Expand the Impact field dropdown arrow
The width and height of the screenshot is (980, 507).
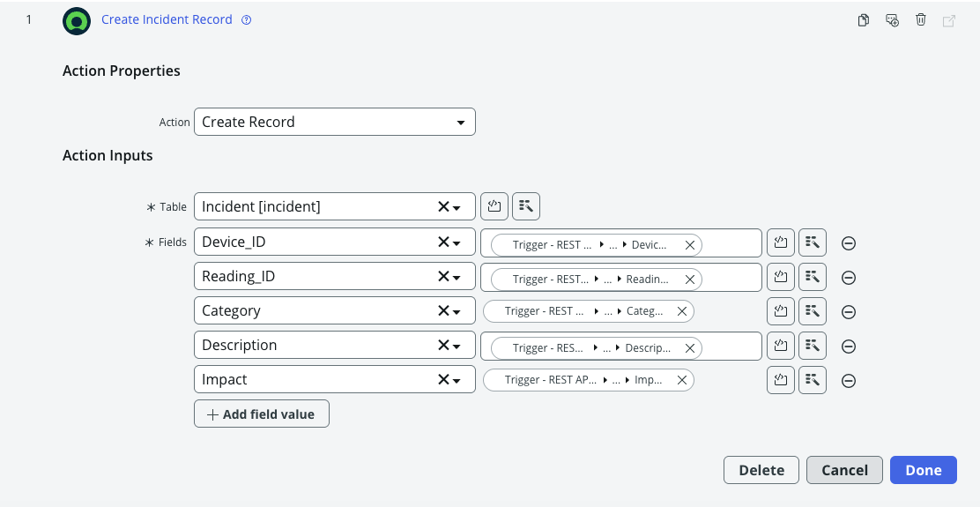457,381
